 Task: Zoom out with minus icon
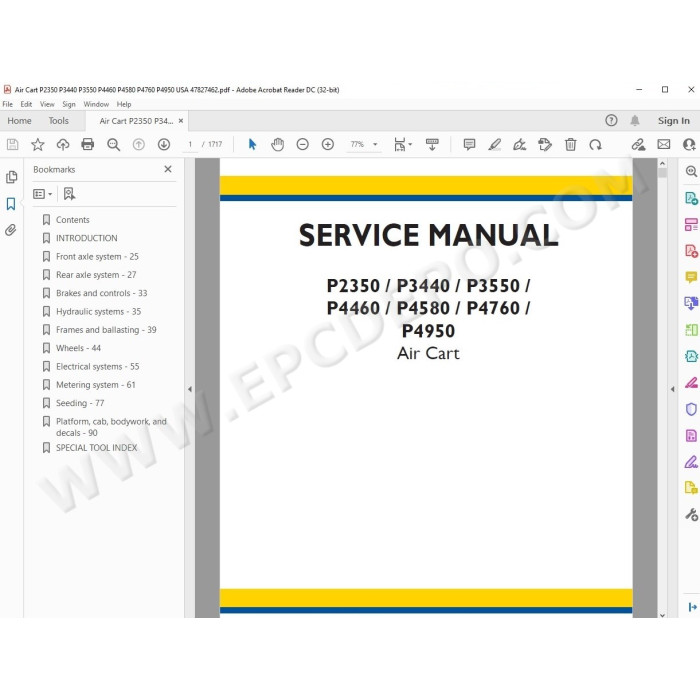[303, 145]
